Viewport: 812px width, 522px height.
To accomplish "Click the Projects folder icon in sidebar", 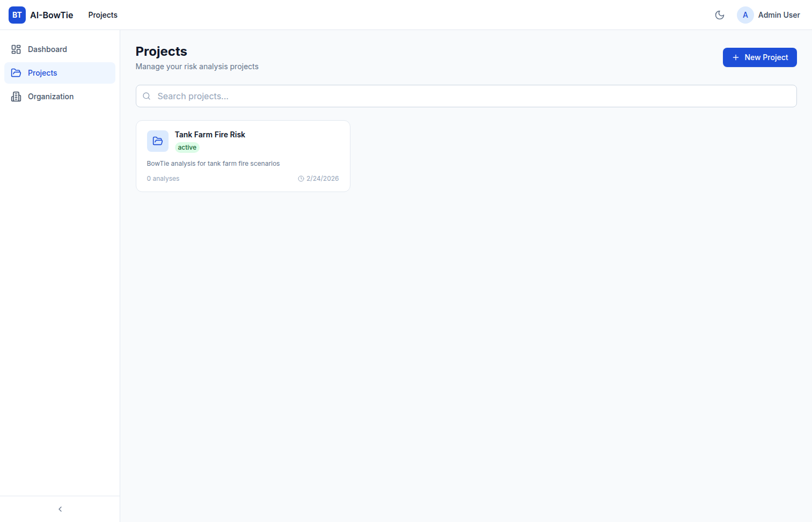I will tap(16, 73).
